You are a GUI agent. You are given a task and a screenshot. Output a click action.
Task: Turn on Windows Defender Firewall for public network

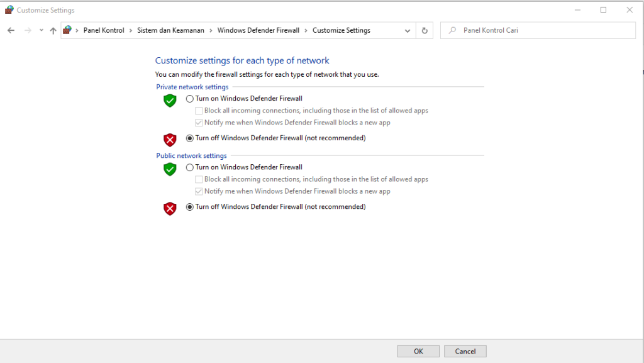click(190, 167)
